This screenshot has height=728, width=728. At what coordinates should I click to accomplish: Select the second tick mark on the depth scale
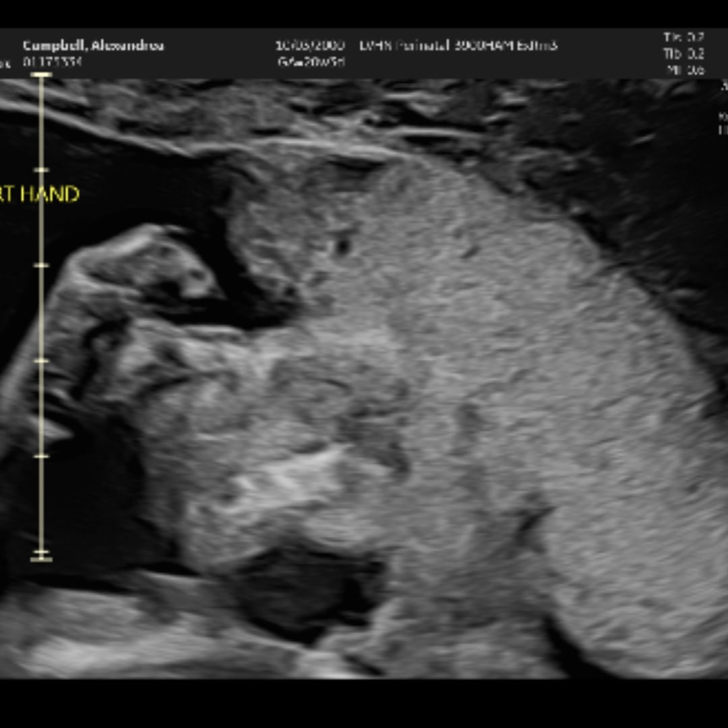pyautogui.click(x=41, y=266)
